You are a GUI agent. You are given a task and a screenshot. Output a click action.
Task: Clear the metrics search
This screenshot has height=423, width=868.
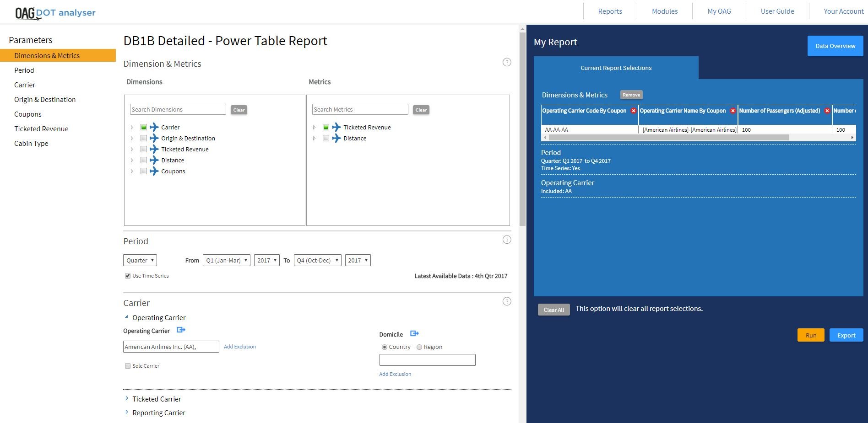(x=421, y=110)
